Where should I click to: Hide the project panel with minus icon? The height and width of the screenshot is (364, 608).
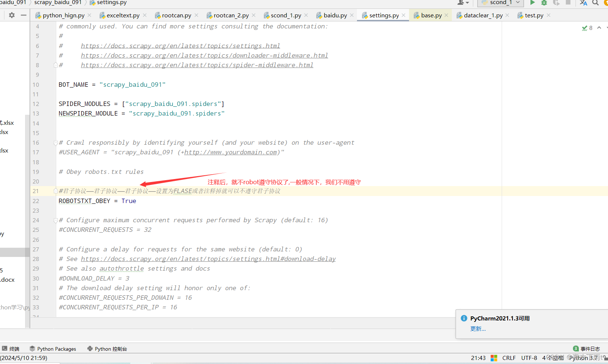[x=24, y=15]
